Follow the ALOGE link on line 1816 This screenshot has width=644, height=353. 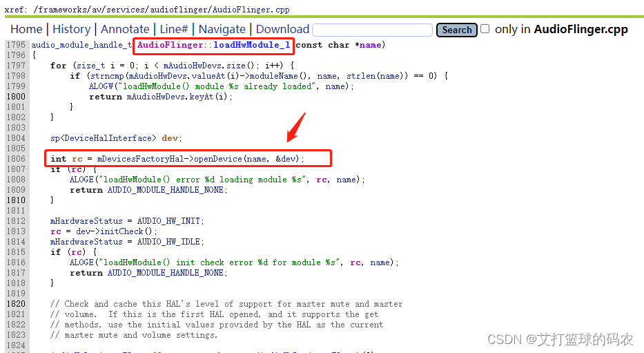(x=81, y=263)
